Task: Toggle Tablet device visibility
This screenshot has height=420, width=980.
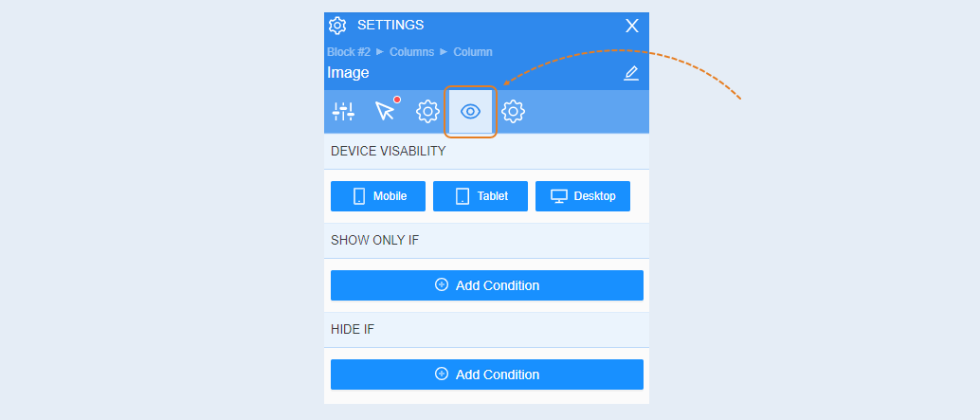Action: click(x=481, y=196)
